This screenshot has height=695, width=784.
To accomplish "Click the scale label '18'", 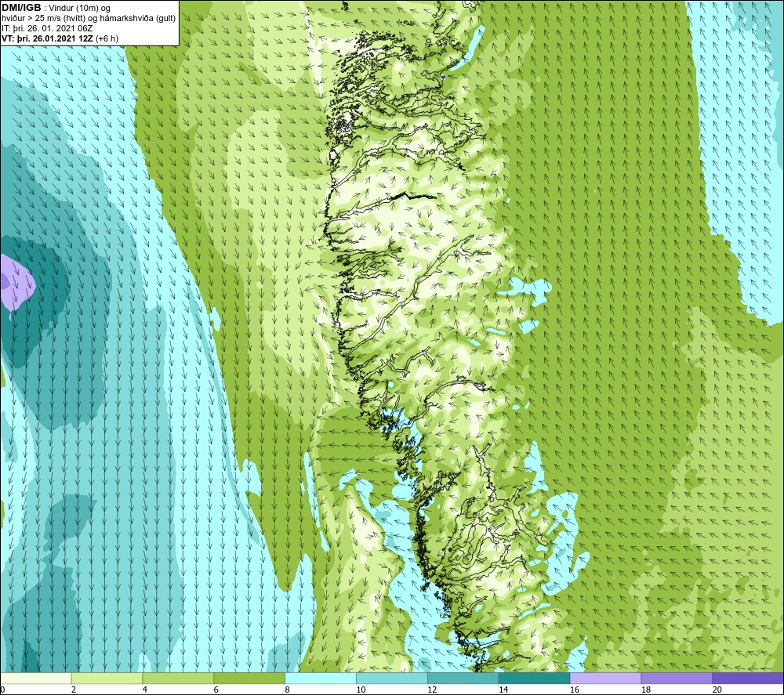I will tap(645, 690).
